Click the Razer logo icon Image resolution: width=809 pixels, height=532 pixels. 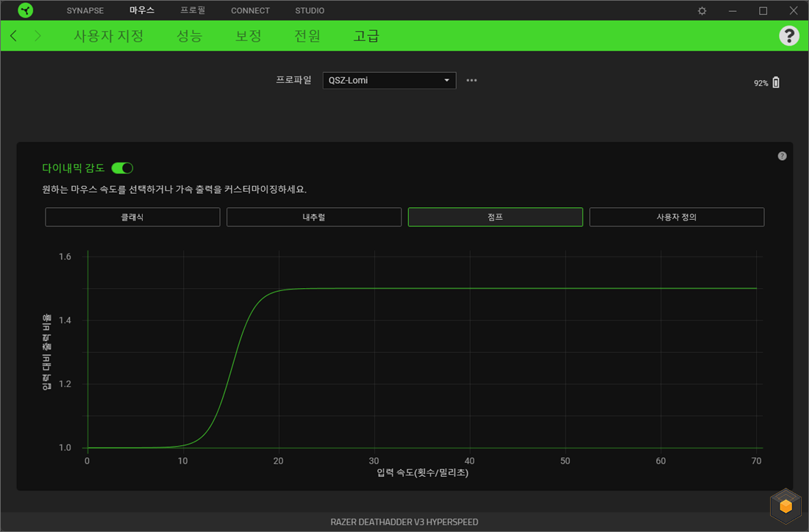[x=25, y=10]
